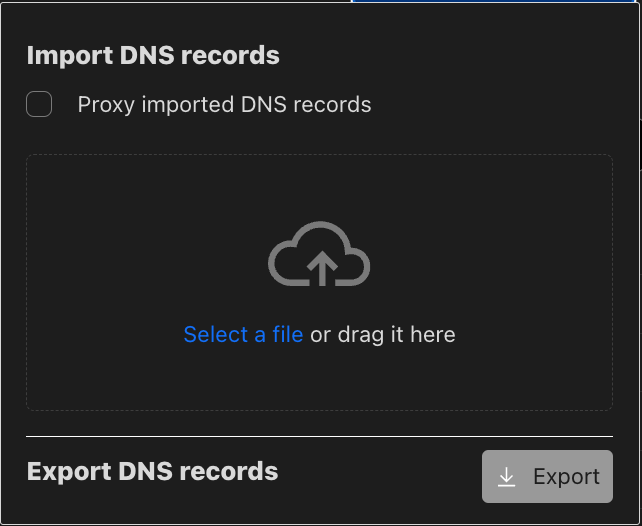Click inside the dashed file drop zone
The image size is (642, 526).
point(319,282)
